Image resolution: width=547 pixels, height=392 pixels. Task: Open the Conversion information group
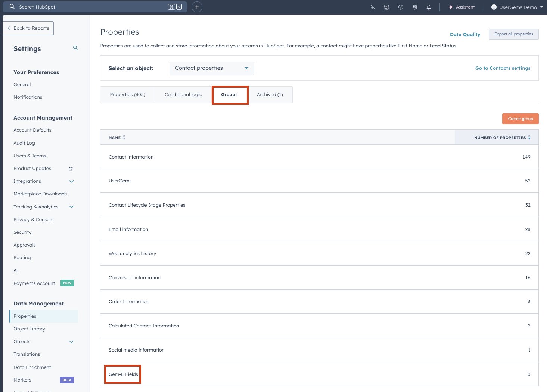[x=134, y=278]
